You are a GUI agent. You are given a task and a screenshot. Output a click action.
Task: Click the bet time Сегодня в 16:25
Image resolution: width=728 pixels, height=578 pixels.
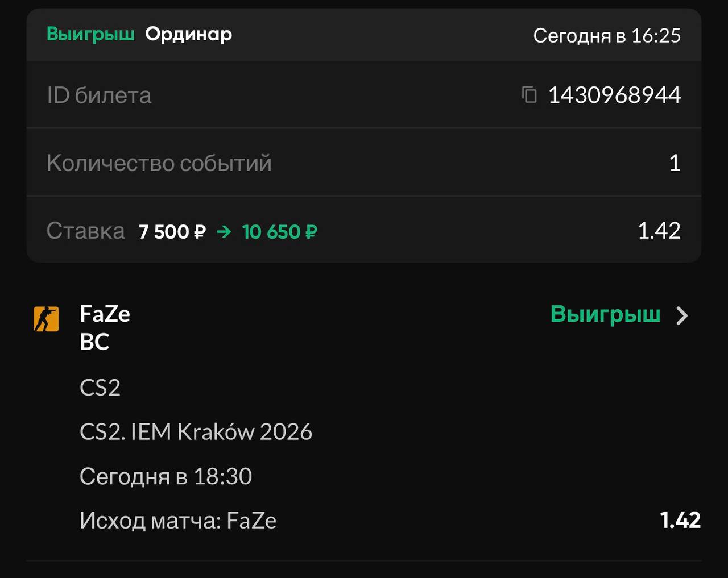tap(606, 35)
